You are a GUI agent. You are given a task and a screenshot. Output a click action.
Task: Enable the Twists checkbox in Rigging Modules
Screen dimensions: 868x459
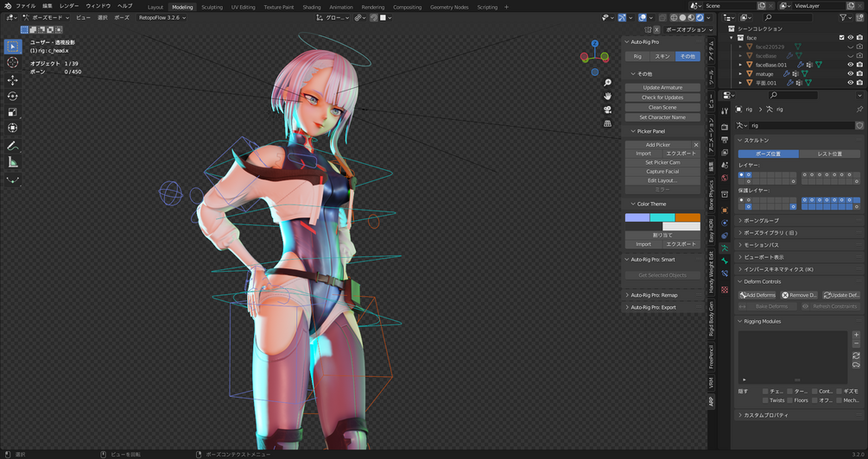coord(765,400)
